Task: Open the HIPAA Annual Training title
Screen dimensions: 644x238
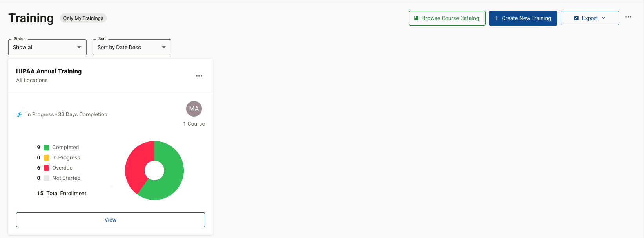Action: pyautogui.click(x=49, y=71)
